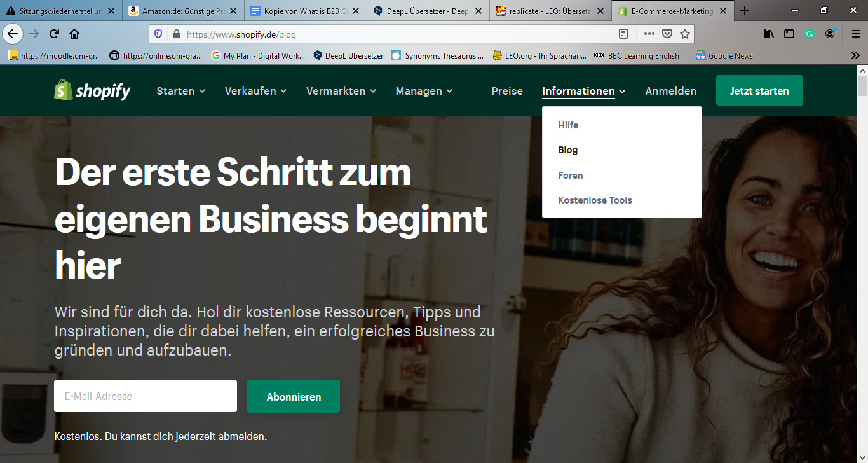This screenshot has height=463, width=868.
Task: Click the Abonnieren button
Action: (294, 396)
